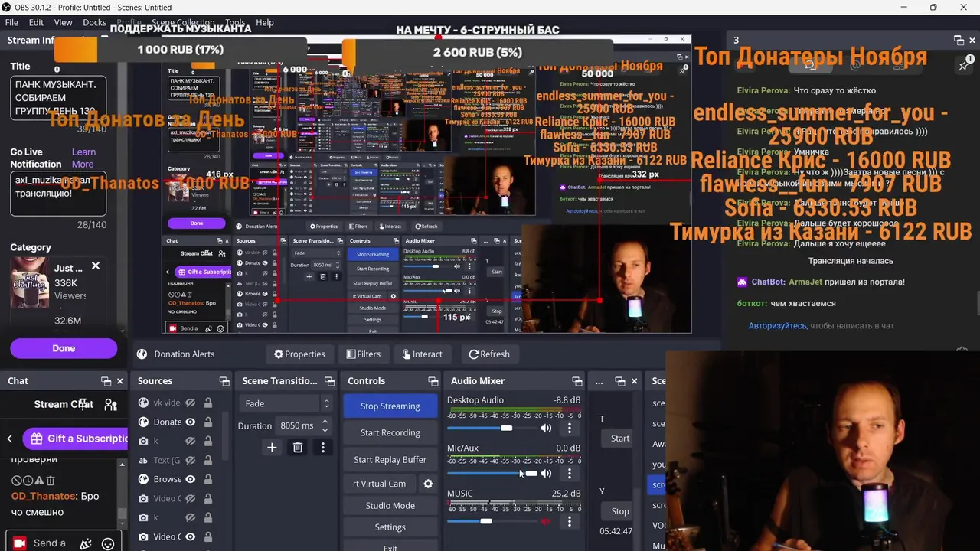Increase transition Duration with up arrow

click(325, 422)
